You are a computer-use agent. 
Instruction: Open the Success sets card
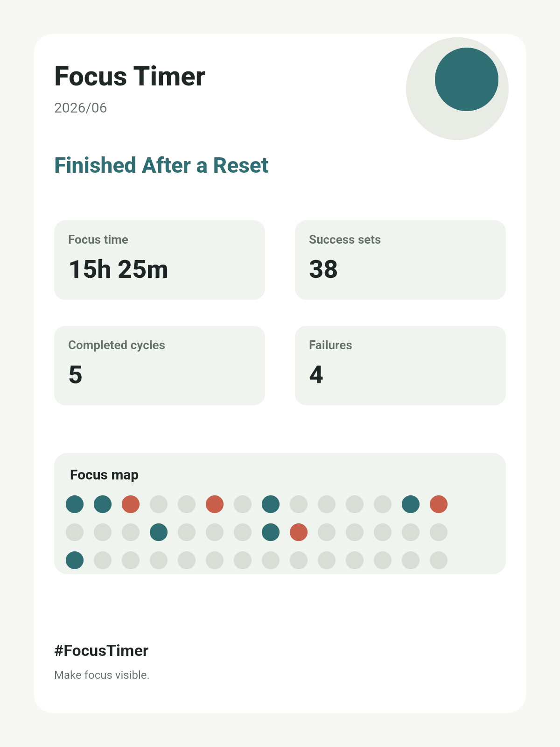pyautogui.click(x=400, y=260)
